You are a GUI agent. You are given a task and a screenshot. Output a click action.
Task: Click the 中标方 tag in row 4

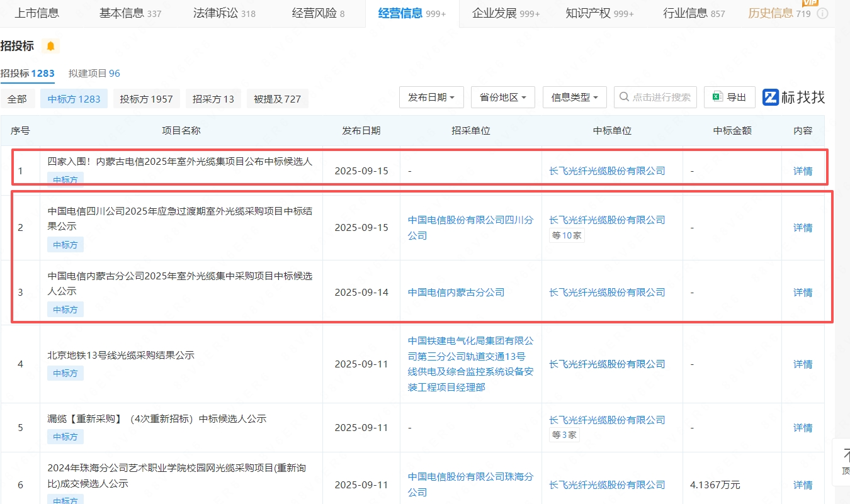coord(65,373)
